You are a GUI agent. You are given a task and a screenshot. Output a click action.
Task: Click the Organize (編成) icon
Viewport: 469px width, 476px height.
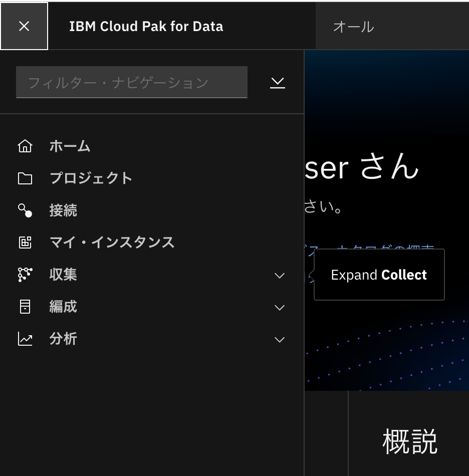point(25,307)
